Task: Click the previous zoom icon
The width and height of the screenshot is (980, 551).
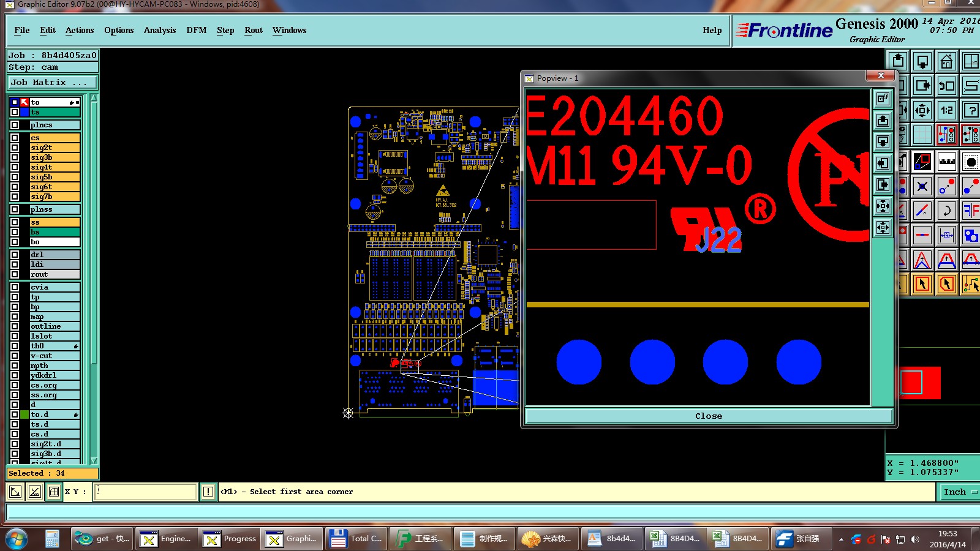Action: coord(947,86)
